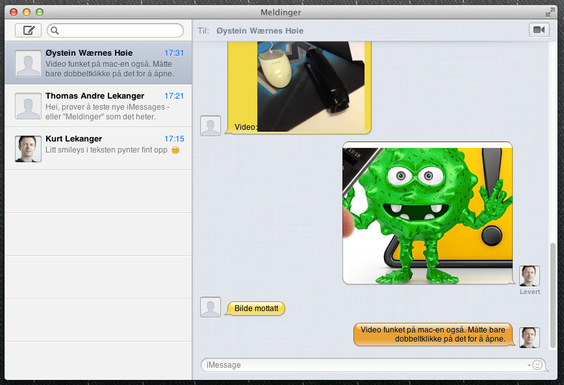Click your avatar beside the orange message
Image resolution: width=564 pixels, height=385 pixels.
[x=529, y=338]
